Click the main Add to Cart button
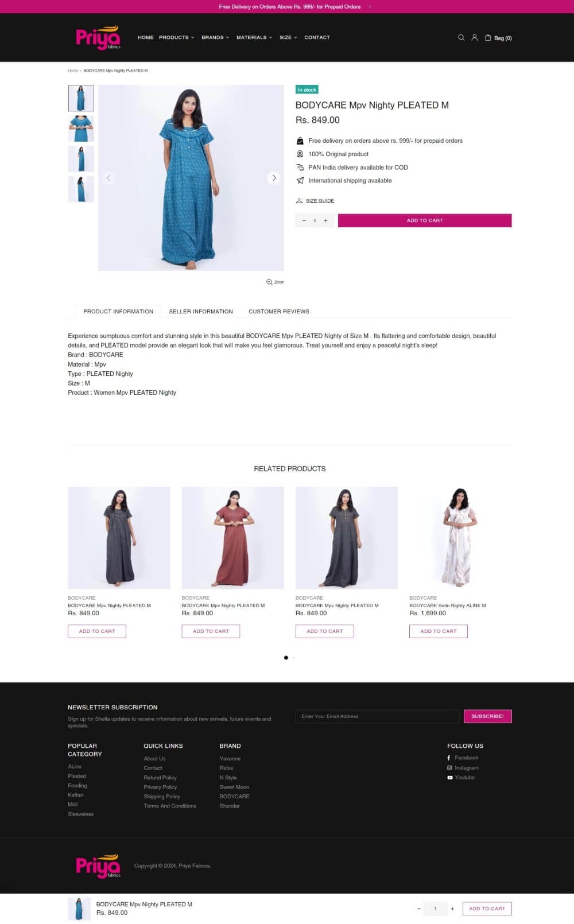The image size is (574, 924). tap(425, 220)
